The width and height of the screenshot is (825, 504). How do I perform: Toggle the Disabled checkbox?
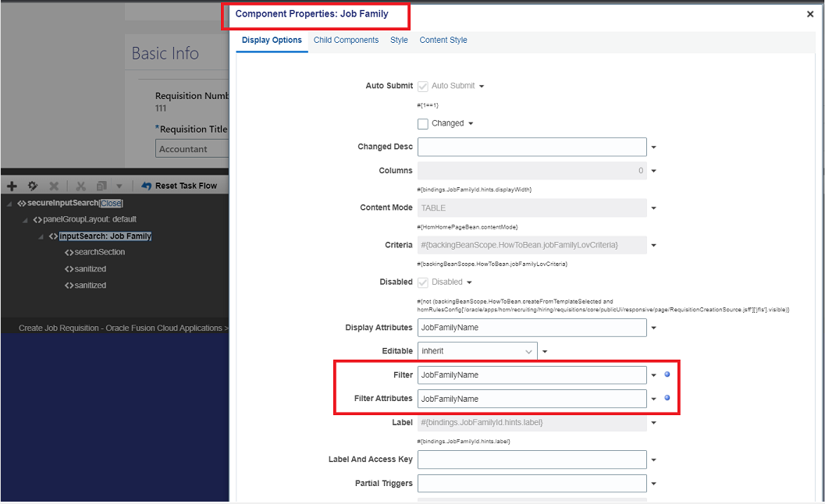(422, 282)
